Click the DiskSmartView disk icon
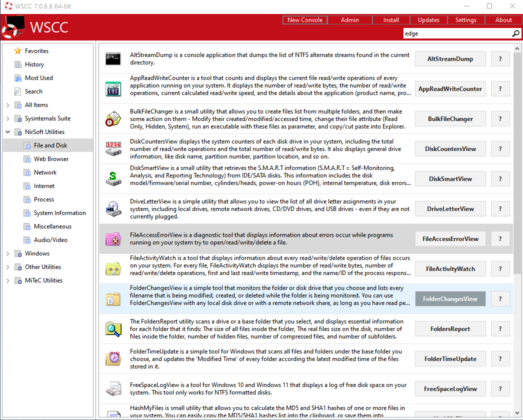Viewport: 523px width, 420px height. click(x=113, y=179)
